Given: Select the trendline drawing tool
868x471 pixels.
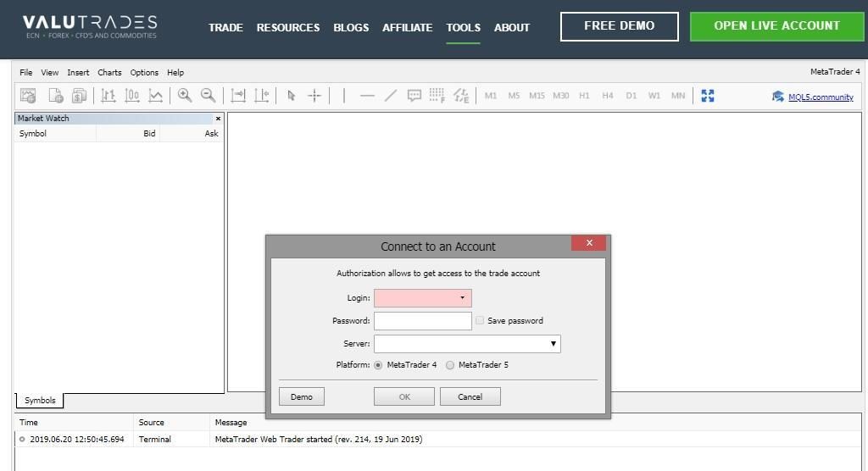Looking at the screenshot, I should tap(391, 96).
